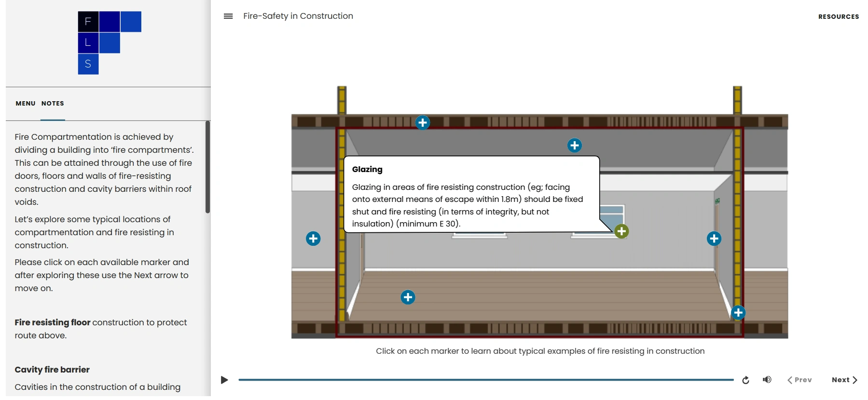868x400 pixels.
Task: Go back with the Prev button
Action: [x=799, y=380]
